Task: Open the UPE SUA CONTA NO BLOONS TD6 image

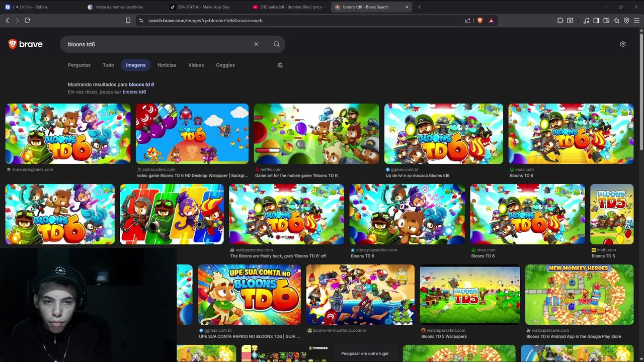Action: [x=250, y=295]
